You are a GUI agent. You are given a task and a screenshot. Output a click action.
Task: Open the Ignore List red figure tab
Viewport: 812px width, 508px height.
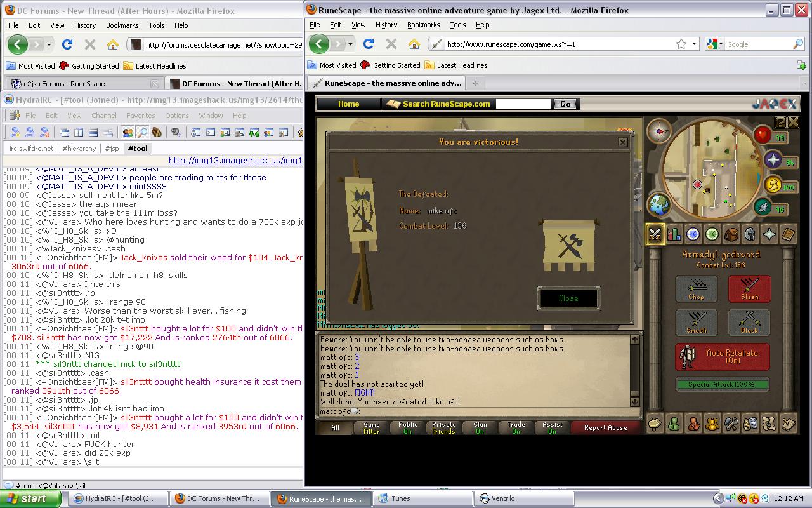[693, 423]
